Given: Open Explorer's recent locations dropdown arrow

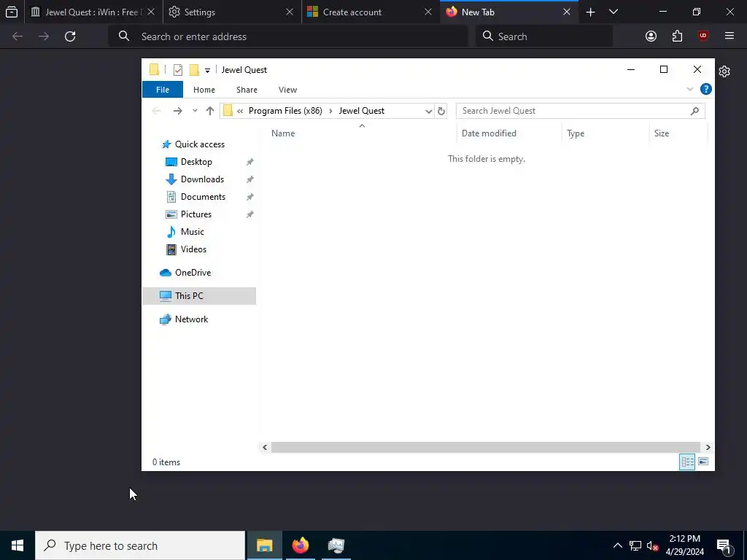Looking at the screenshot, I should (x=195, y=111).
